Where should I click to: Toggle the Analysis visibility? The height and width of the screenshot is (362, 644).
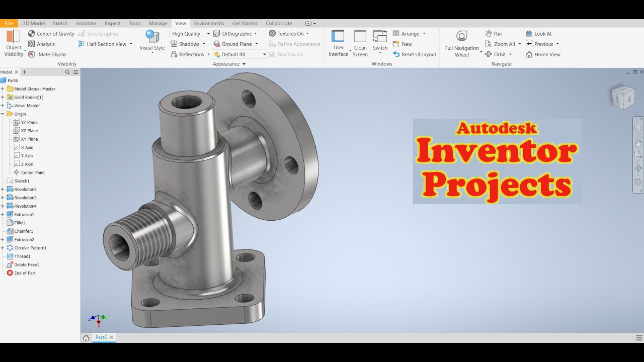pos(42,44)
